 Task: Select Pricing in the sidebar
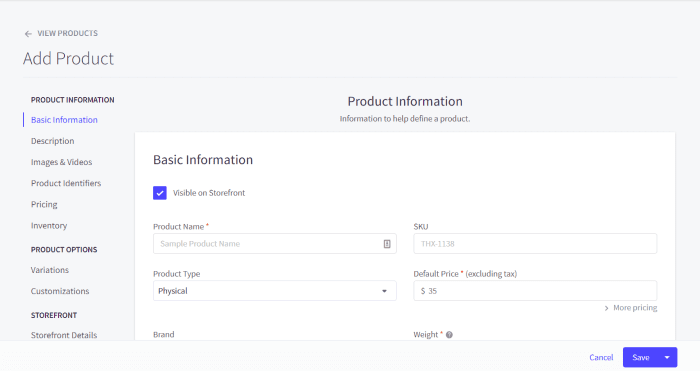click(x=44, y=204)
